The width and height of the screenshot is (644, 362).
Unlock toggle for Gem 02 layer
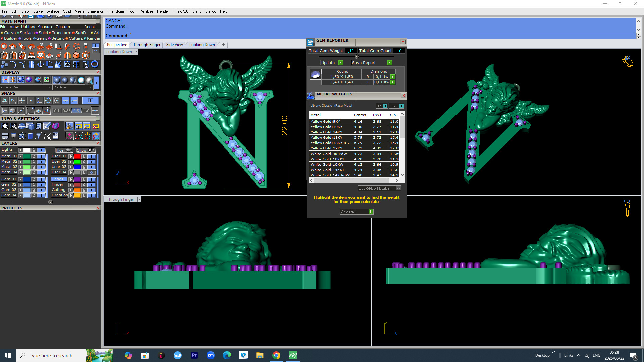(x=34, y=185)
